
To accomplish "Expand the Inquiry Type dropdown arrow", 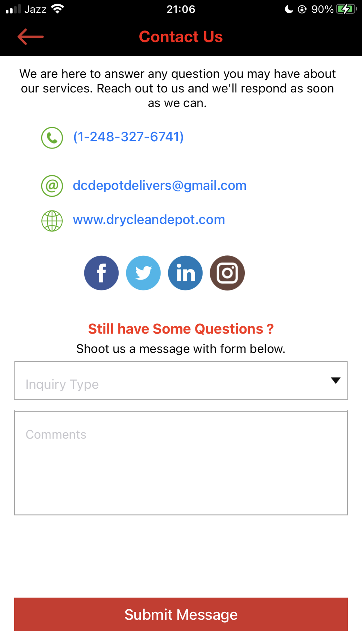I will pos(336,380).
